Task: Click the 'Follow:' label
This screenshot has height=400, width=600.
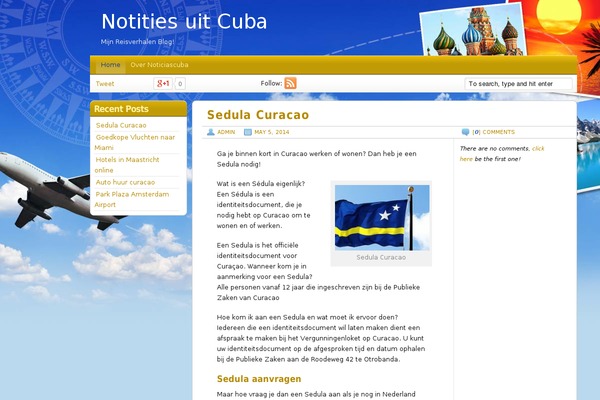Action: (x=271, y=83)
